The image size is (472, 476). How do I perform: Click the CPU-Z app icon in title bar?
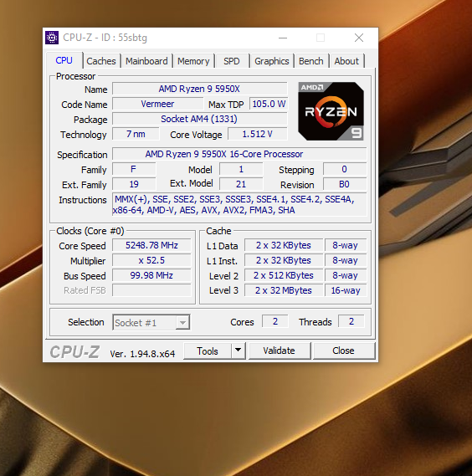(52, 38)
